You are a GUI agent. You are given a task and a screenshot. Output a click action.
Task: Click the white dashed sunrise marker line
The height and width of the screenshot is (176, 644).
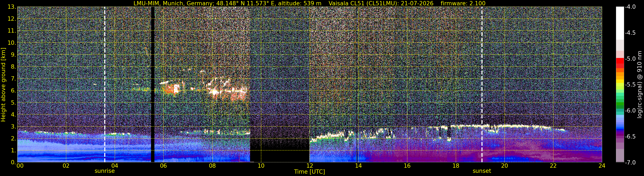pyautogui.click(x=104, y=85)
